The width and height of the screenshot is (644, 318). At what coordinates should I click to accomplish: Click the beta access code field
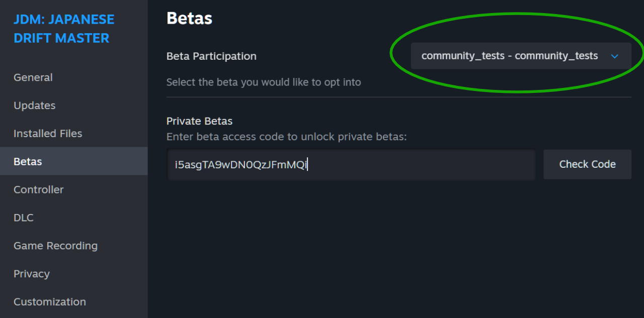pos(351,164)
